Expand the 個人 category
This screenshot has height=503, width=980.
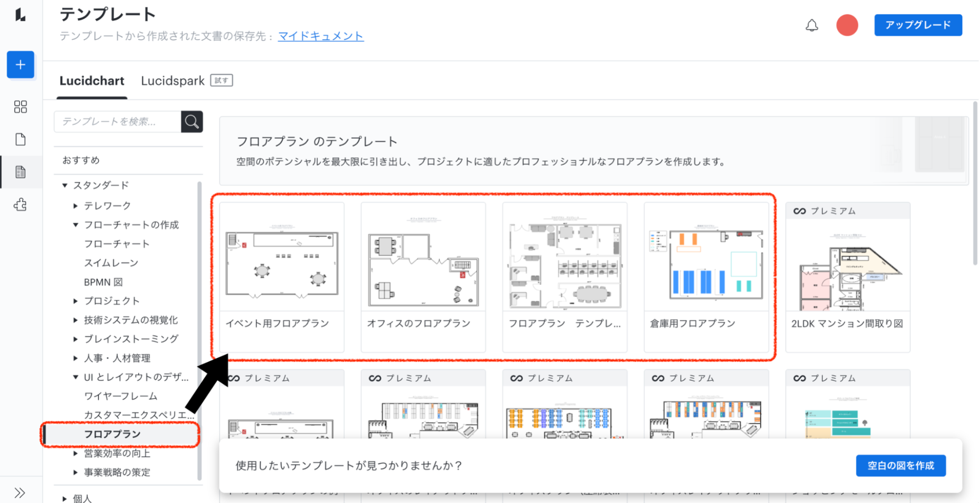pos(65,499)
